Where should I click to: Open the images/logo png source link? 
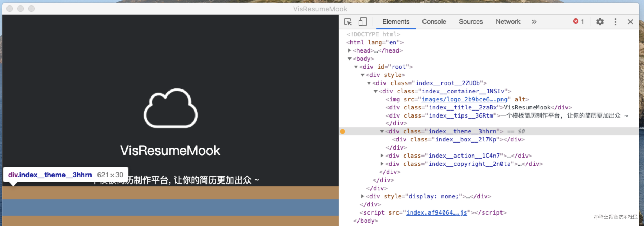464,99
